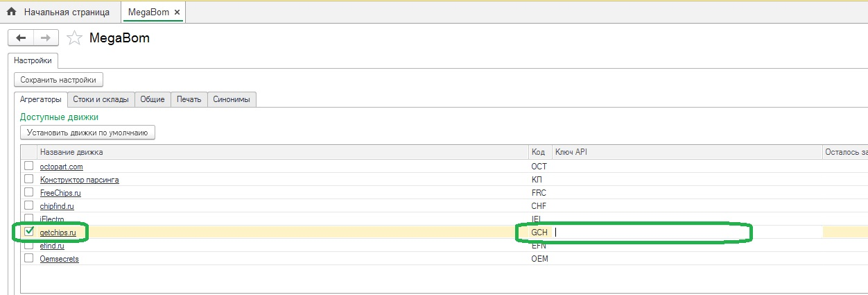This screenshot has width=868, height=295.
Task: Enable the chipfind.ru checkbox
Action: [29, 205]
